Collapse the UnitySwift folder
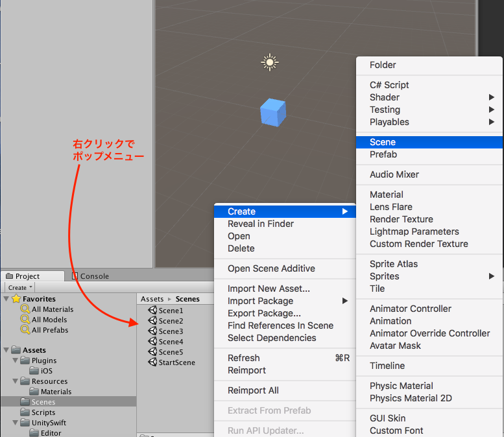This screenshot has height=437, width=504. coord(15,423)
